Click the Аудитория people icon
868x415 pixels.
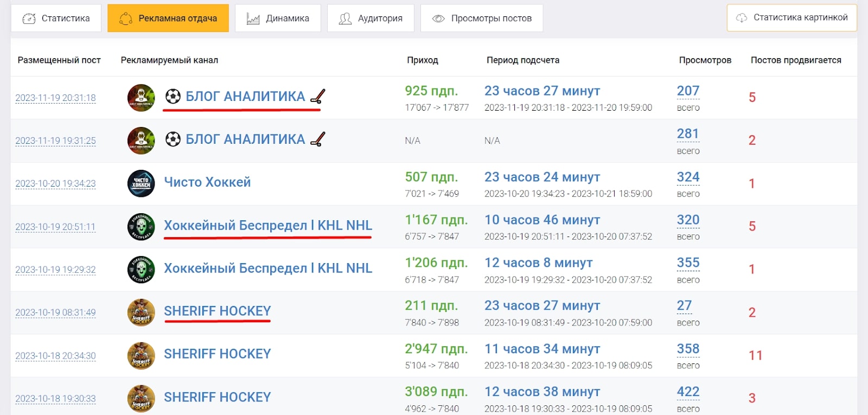[x=345, y=18]
